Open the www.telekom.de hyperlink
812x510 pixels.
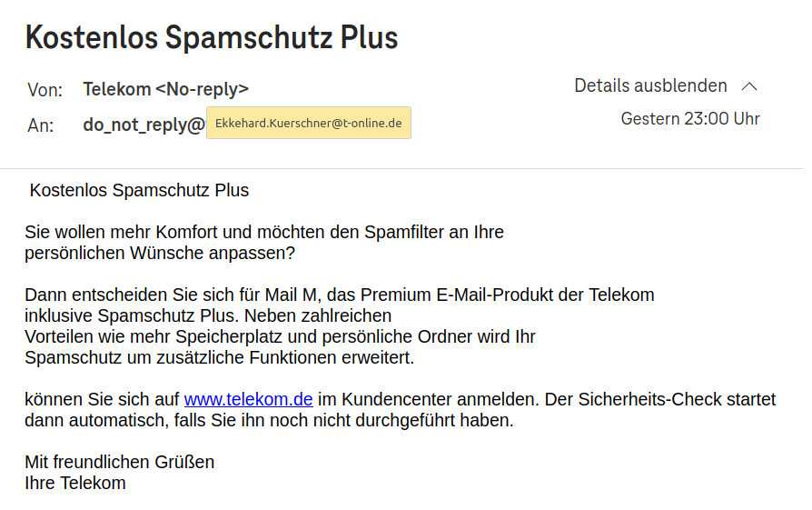tap(249, 399)
